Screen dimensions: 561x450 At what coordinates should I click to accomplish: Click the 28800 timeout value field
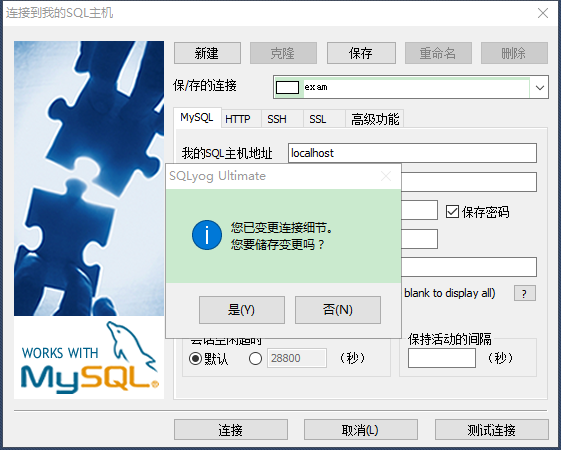[x=297, y=358]
